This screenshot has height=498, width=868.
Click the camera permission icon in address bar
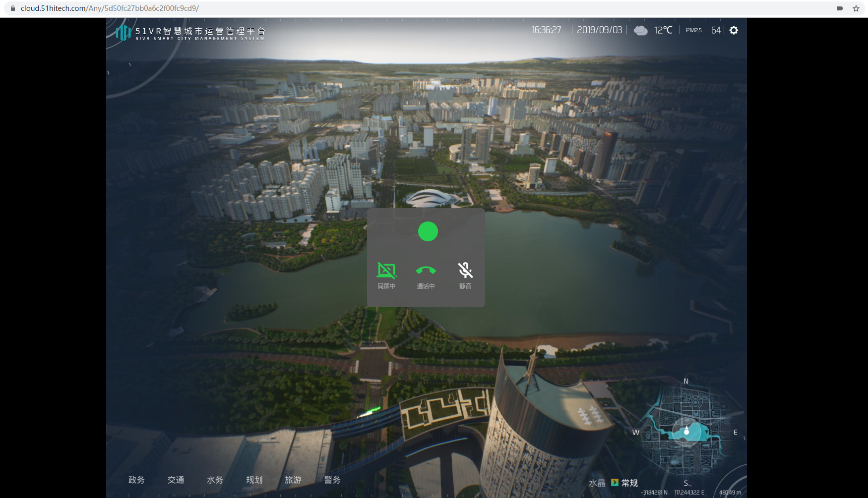click(840, 8)
